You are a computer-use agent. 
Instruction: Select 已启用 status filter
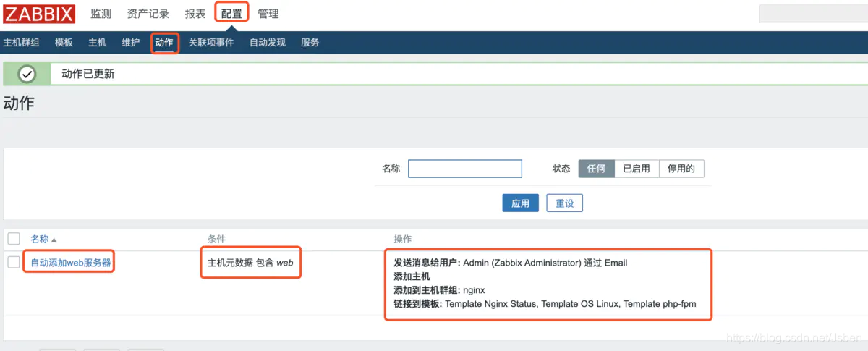[637, 169]
